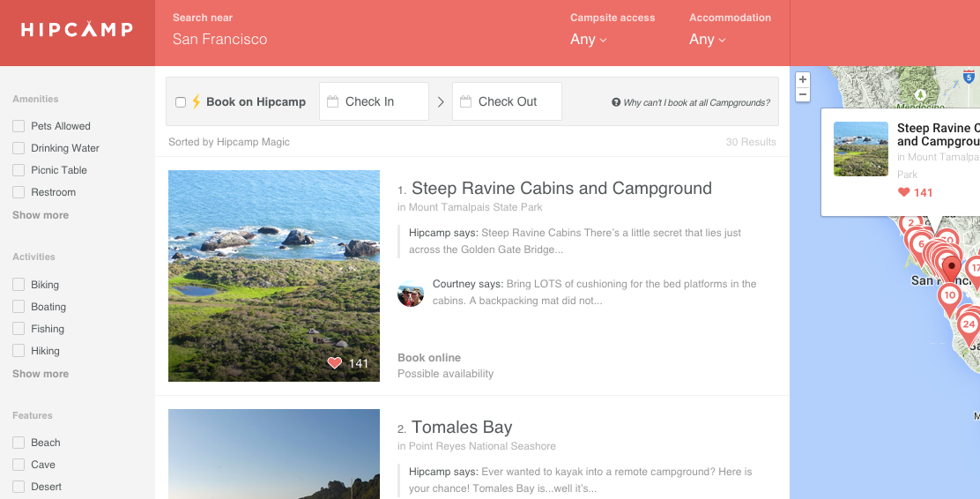Click Book online for Steep Ravine
980x499 pixels.
pyautogui.click(x=429, y=358)
